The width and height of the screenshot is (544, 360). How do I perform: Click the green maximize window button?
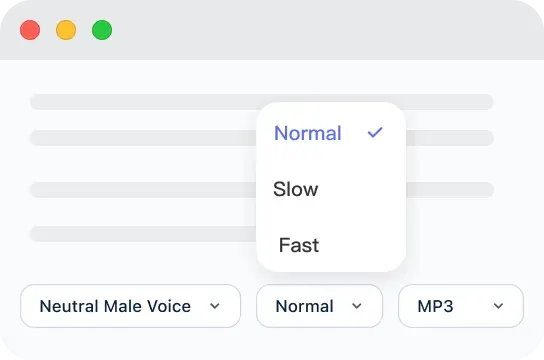pos(102,30)
